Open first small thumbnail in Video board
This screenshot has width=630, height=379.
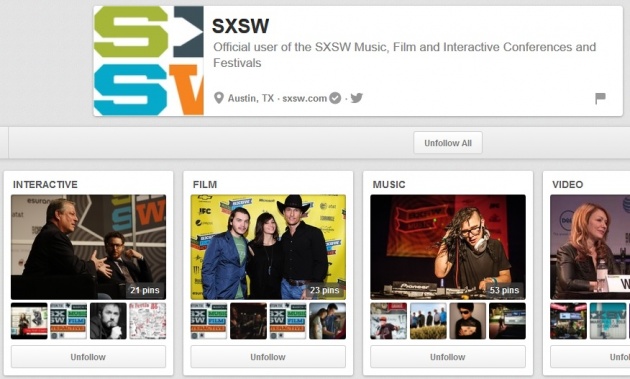pyautogui.click(x=568, y=321)
